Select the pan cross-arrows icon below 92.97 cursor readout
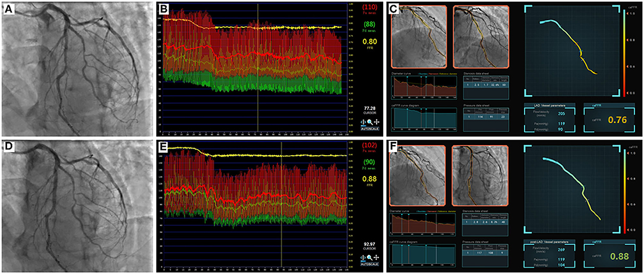Viewport: 644px width, 274px height. click(x=376, y=257)
